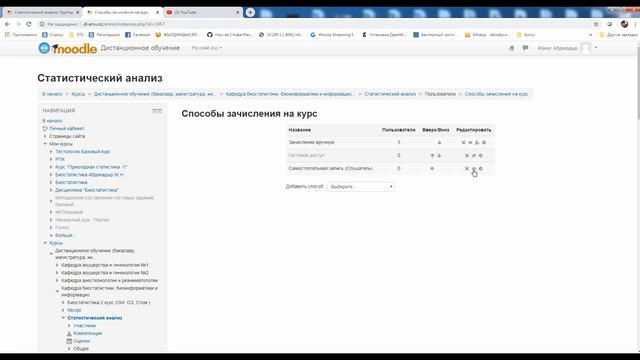The image size is (640, 360).
Task: Collapse the 'Мои курсы' tree node
Action: (45, 144)
